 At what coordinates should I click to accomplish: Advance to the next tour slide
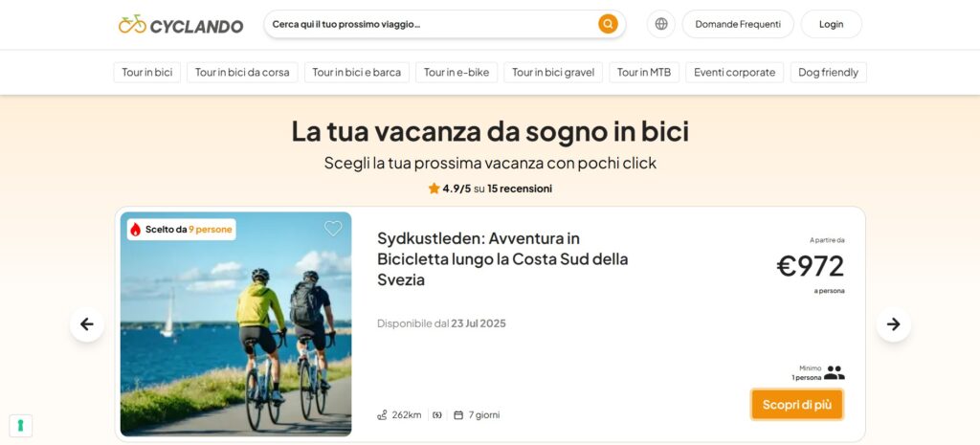click(x=893, y=324)
